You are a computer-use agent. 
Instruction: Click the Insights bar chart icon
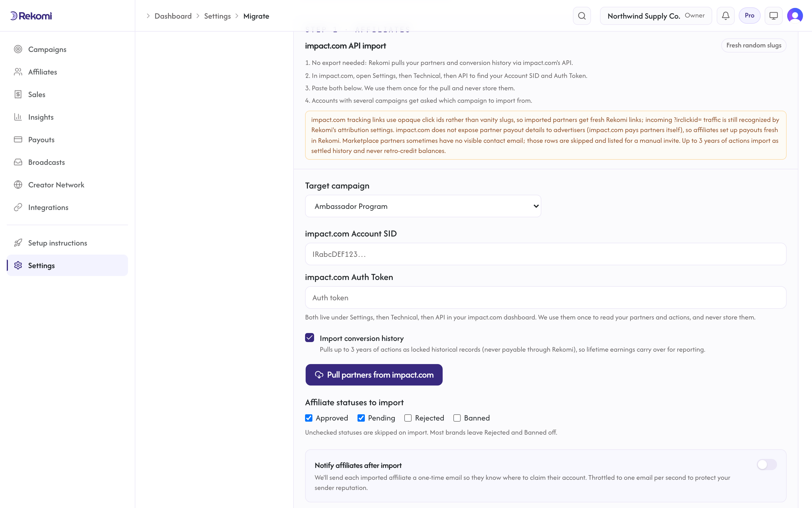[x=18, y=117]
